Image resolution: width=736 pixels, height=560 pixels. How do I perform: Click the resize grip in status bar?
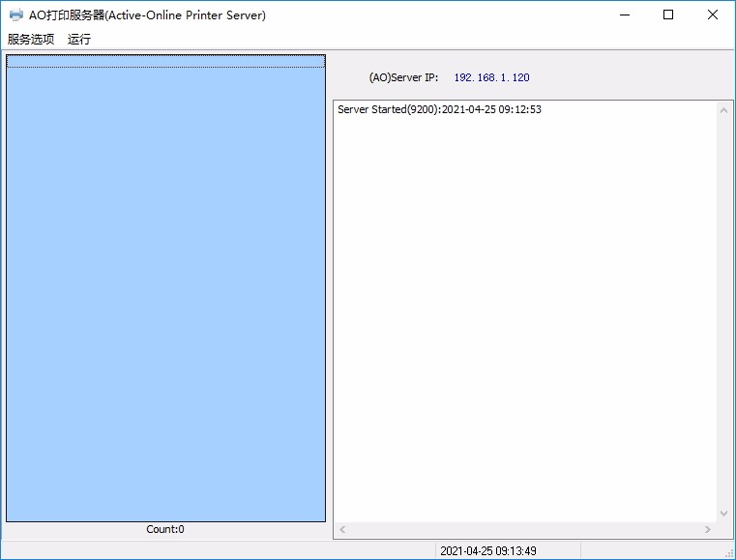coord(729,553)
